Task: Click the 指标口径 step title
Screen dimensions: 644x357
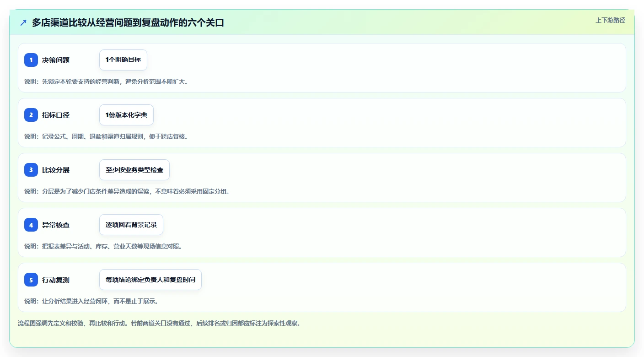Action: [x=56, y=115]
